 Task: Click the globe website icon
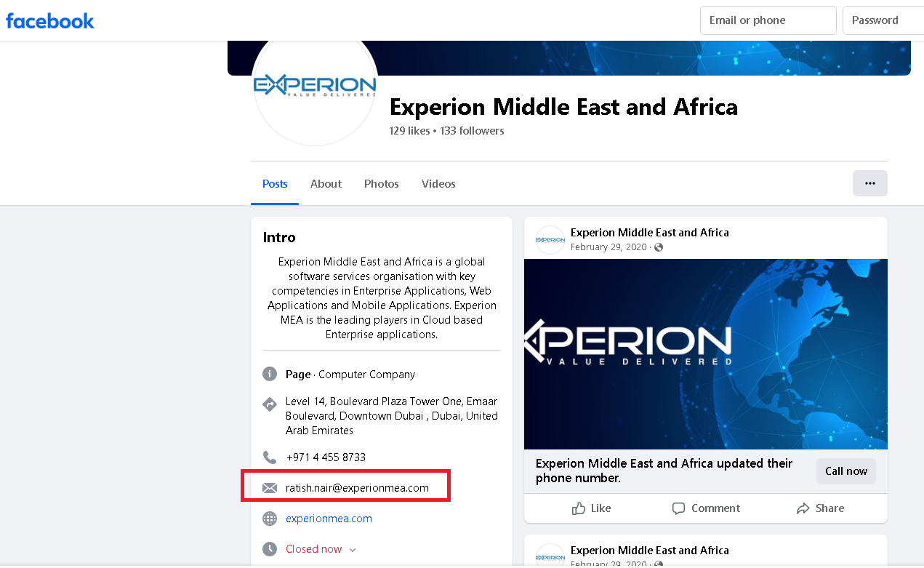tap(270, 519)
